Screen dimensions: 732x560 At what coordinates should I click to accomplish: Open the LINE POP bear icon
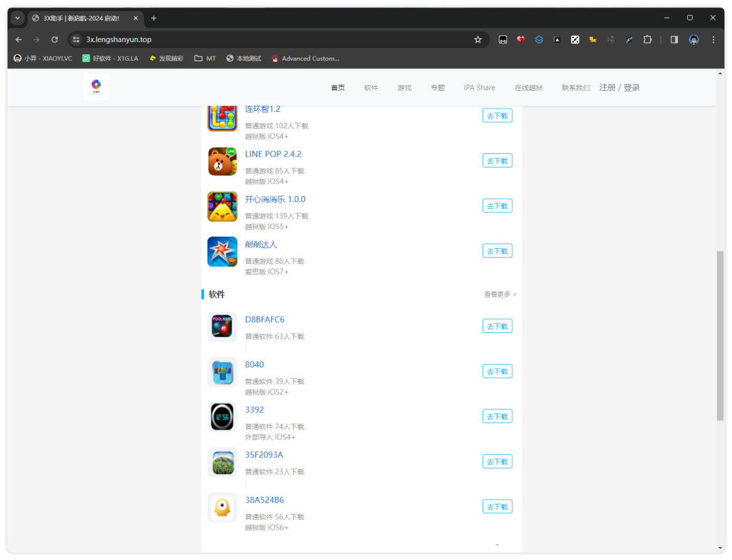[222, 161]
